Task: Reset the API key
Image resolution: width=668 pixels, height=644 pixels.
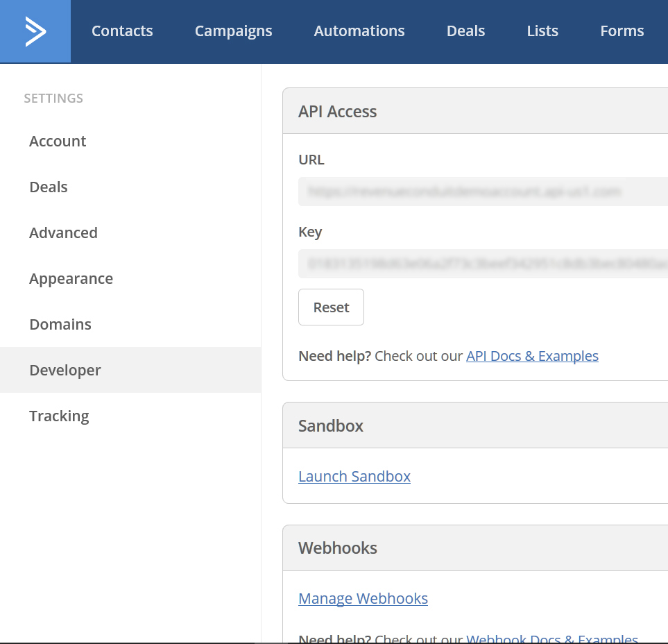Action: (x=331, y=307)
